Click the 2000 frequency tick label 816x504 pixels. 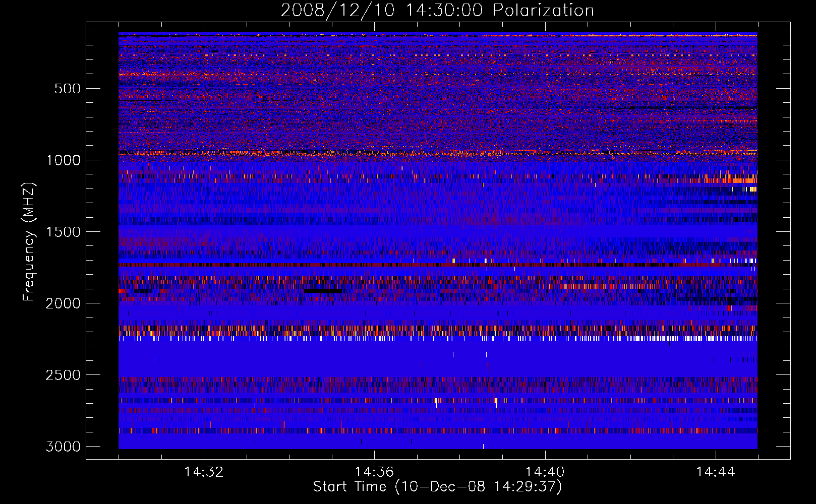pos(63,303)
